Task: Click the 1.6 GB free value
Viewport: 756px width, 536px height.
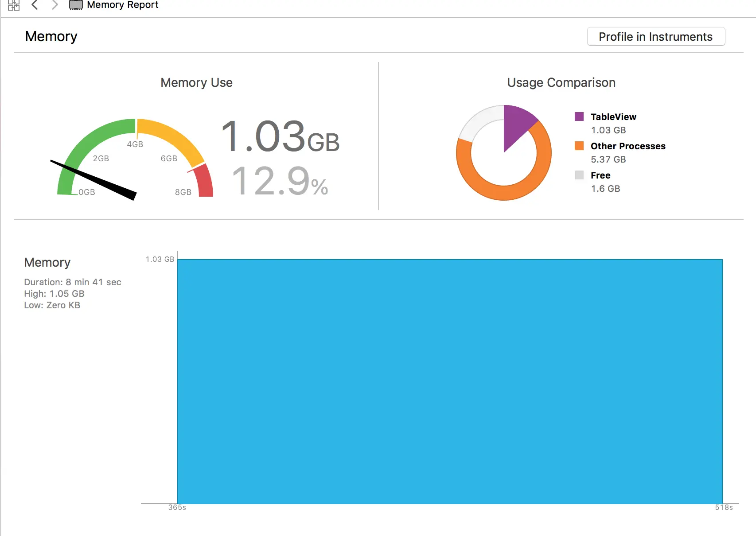Action: pyautogui.click(x=605, y=189)
